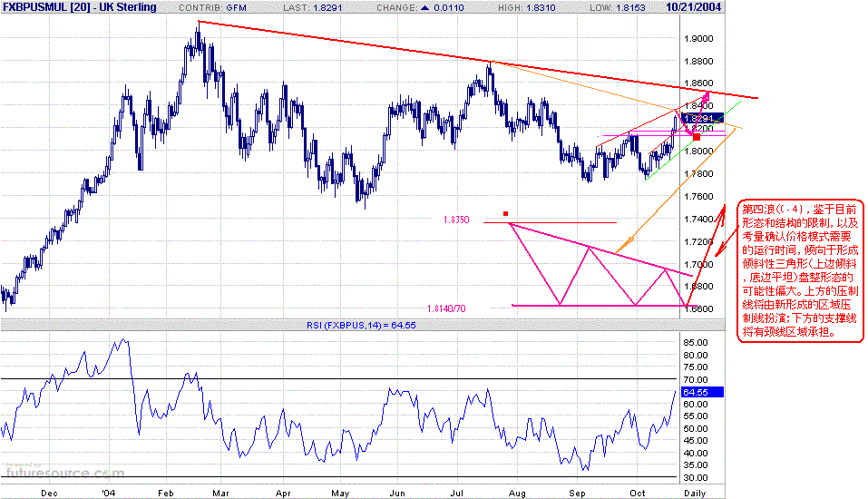Click the LOW: 1.8153 header value
Screen dimensions: 868x499
pos(619,8)
